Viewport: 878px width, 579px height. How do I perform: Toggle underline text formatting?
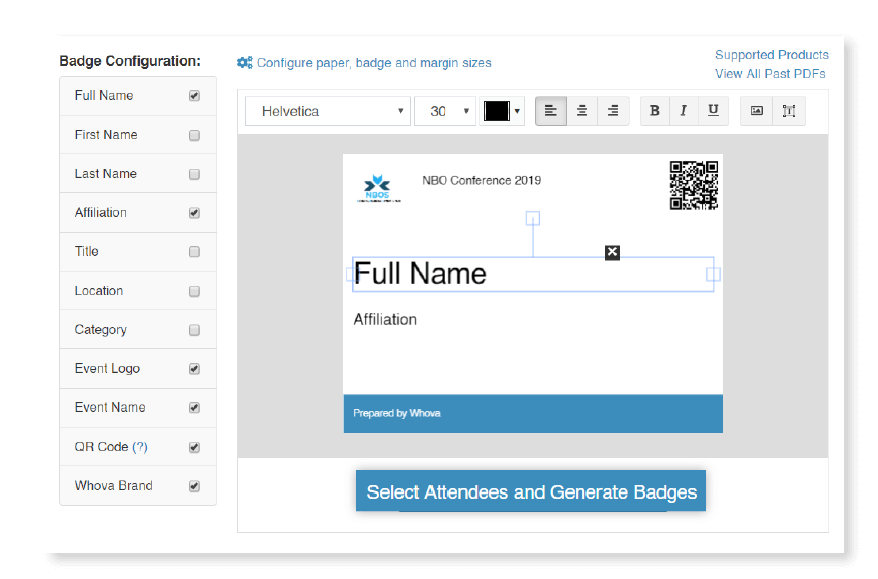[713, 111]
